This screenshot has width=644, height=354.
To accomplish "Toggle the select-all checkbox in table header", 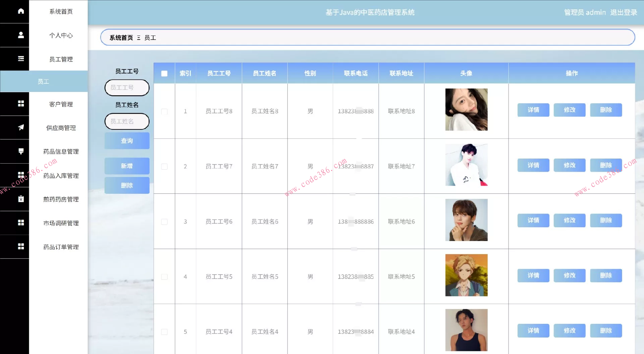I will coord(164,73).
